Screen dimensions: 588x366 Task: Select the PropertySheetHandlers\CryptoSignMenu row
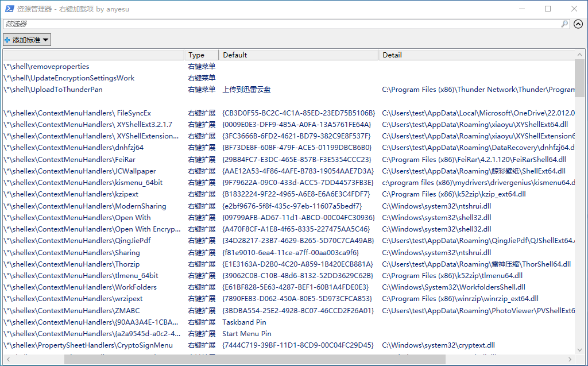coord(289,346)
